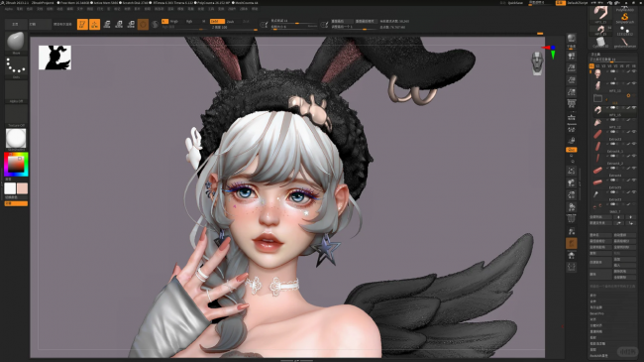
Task: Expand the 拆分 (Split) section
Action: tap(593, 296)
